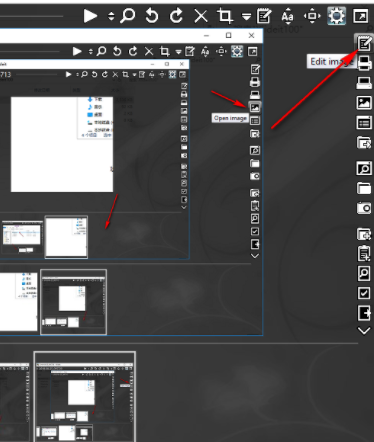Viewport: 374px width, 442px height.
Task: Click the four-arrow center icon in the main toolbar
Action: coord(312,16)
